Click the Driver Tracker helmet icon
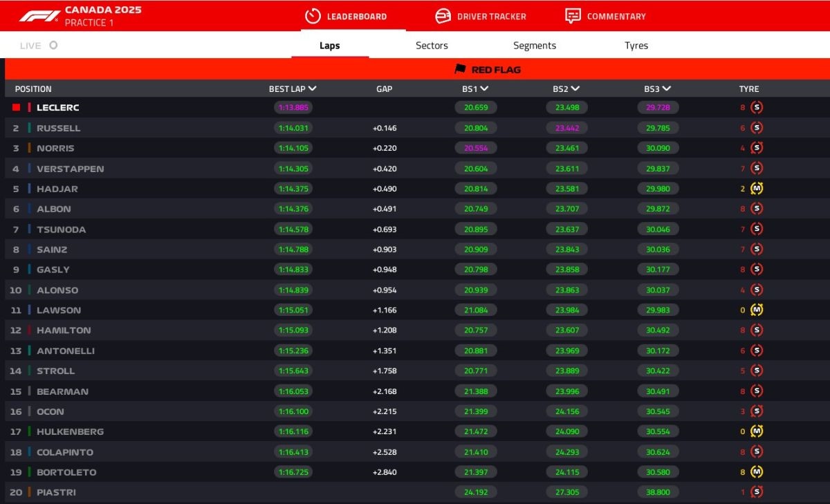The image size is (830, 504). pos(443,16)
